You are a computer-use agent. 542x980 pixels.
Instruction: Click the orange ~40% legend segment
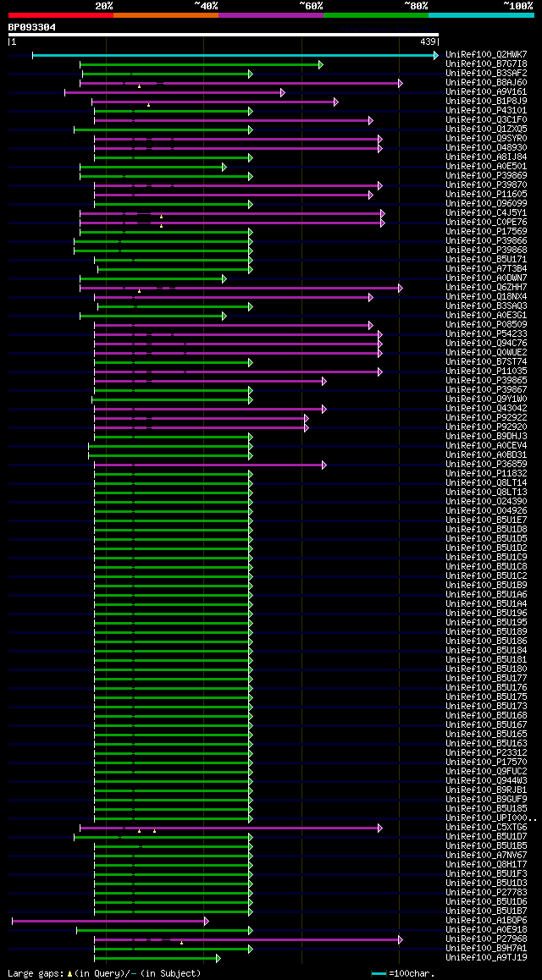(166, 14)
